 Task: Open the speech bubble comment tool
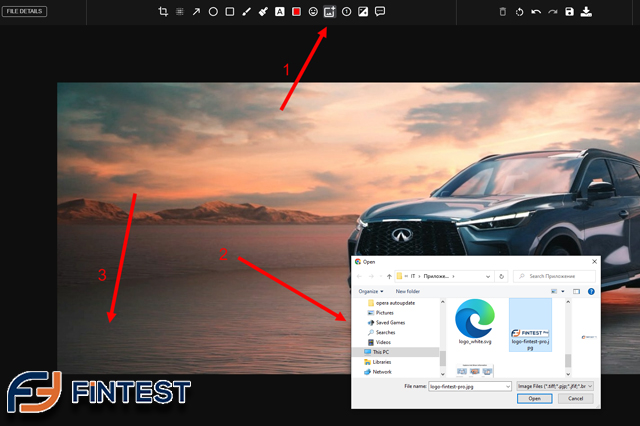point(380,12)
